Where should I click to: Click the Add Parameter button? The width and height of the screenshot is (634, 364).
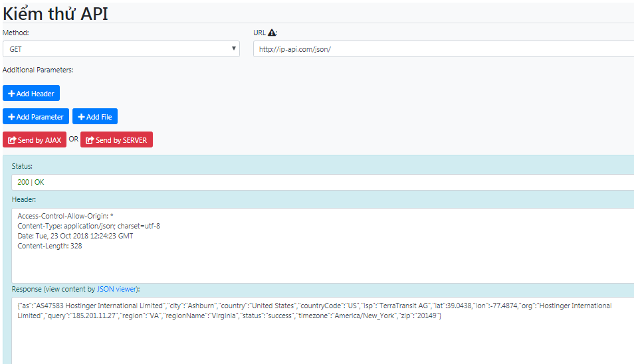click(x=36, y=117)
